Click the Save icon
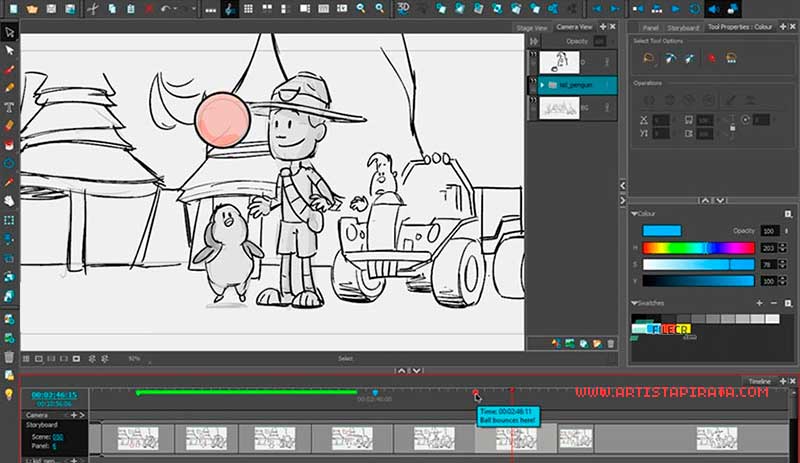The height and width of the screenshot is (463, 800). (51, 9)
